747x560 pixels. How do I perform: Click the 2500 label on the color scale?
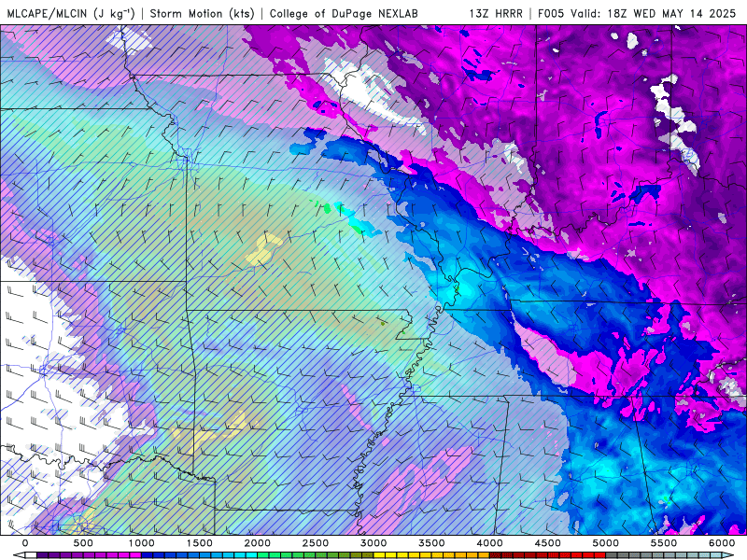click(316, 543)
